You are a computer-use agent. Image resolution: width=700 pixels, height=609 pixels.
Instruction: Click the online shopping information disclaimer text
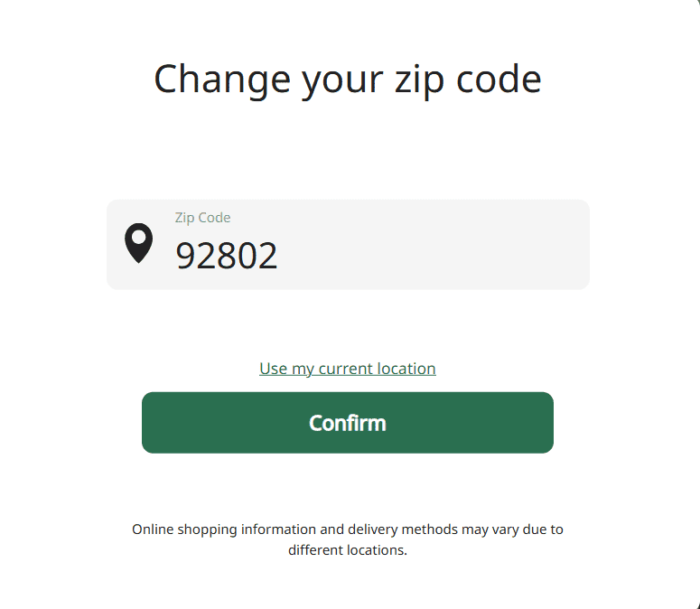click(x=348, y=529)
